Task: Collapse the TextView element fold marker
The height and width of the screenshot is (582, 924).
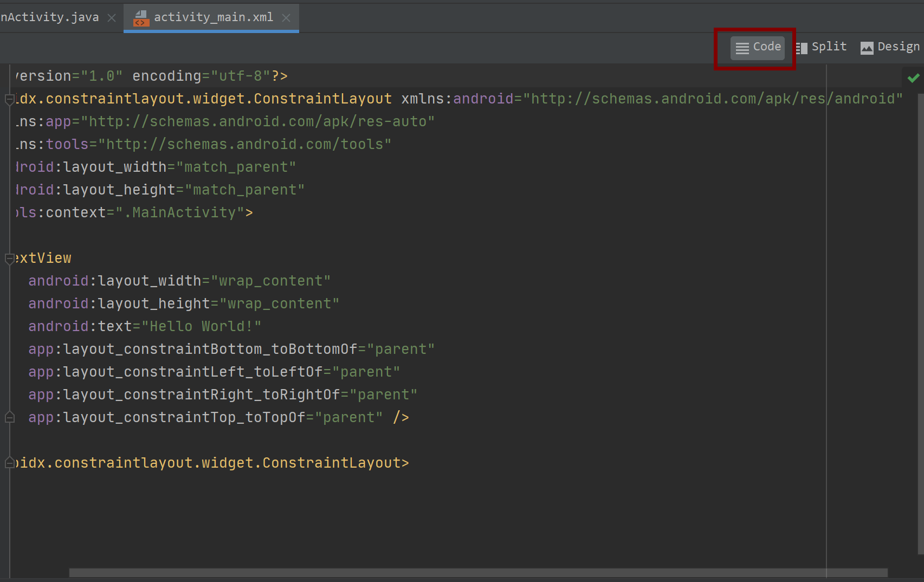Action: click(x=9, y=258)
